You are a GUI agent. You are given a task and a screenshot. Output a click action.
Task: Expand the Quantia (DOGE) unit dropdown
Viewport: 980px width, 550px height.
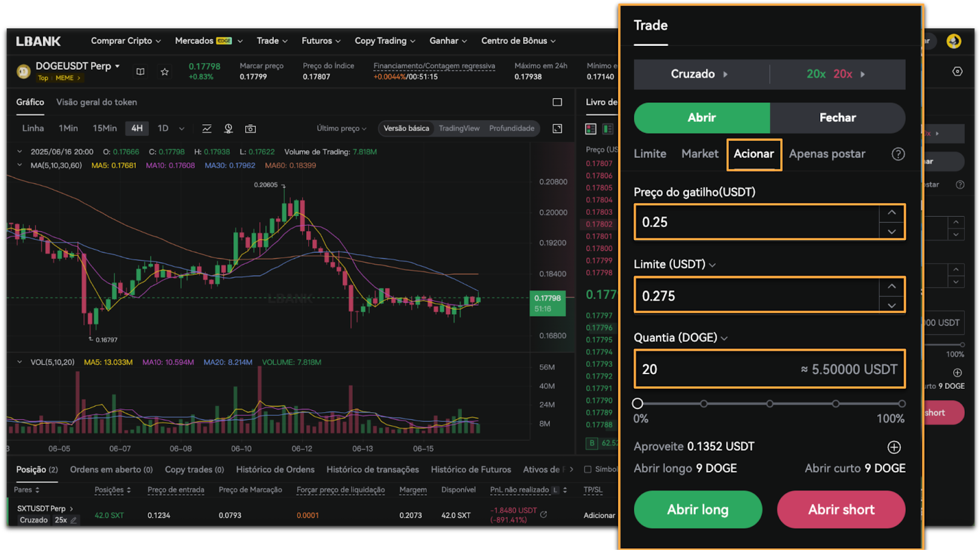pos(724,338)
